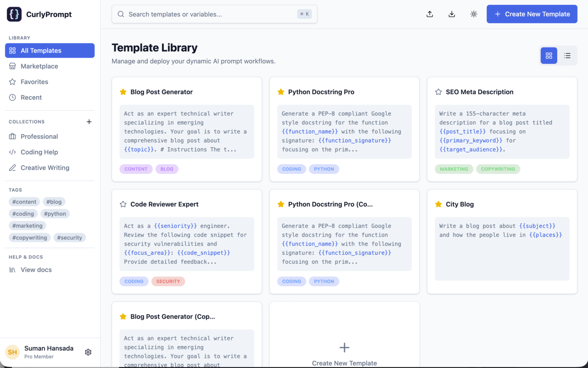
Task: Switch to list view layout
Action: pos(567,55)
